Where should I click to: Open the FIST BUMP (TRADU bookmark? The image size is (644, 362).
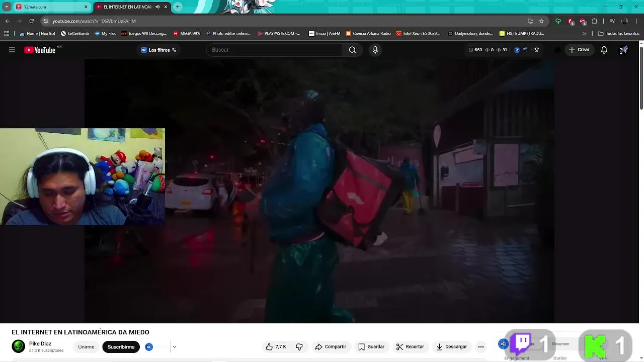[522, 34]
